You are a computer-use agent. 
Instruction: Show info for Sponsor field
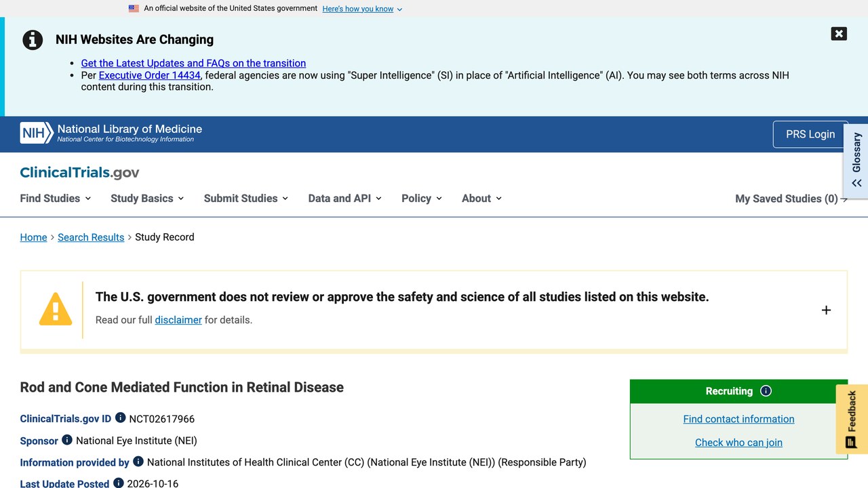click(x=66, y=440)
